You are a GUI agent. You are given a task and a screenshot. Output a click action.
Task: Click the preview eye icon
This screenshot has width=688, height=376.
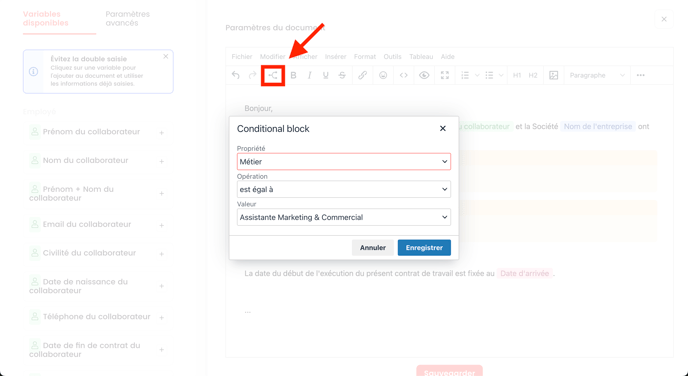click(424, 75)
